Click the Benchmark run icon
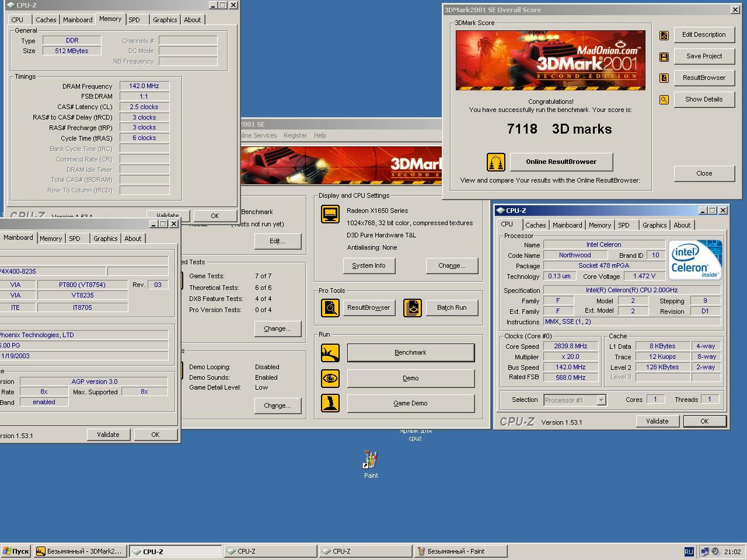The height and width of the screenshot is (560, 747). point(330,352)
